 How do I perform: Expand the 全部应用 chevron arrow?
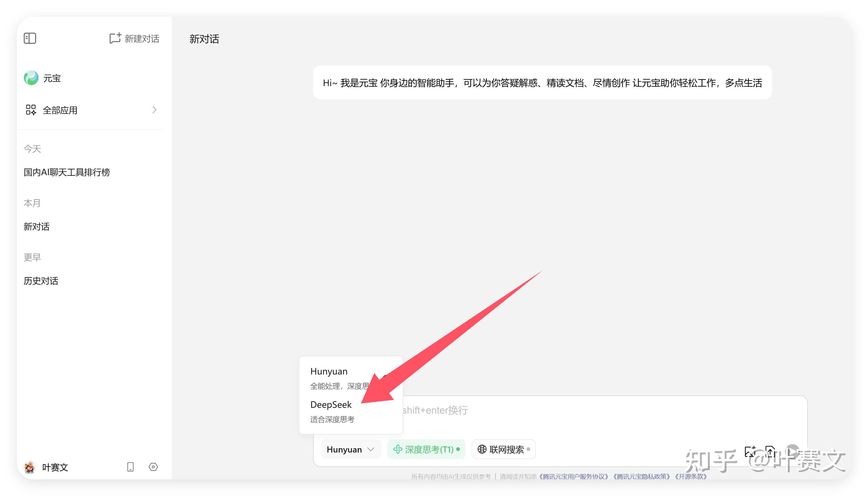point(154,110)
